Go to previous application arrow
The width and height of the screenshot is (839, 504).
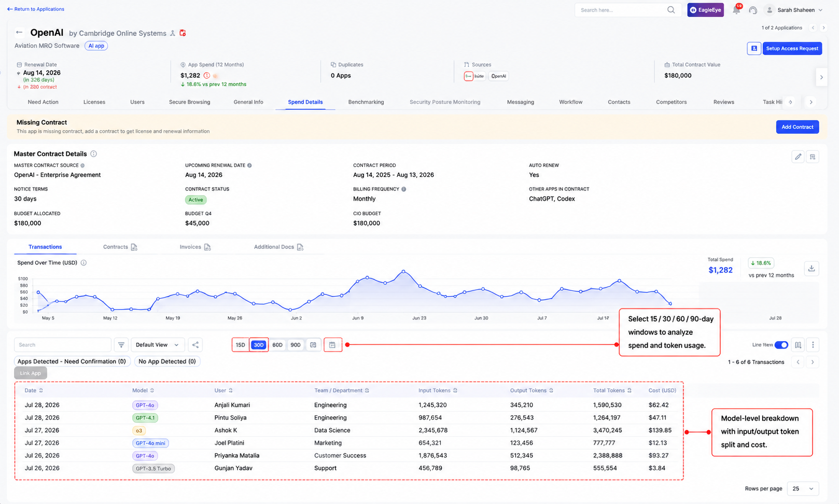coord(813,27)
